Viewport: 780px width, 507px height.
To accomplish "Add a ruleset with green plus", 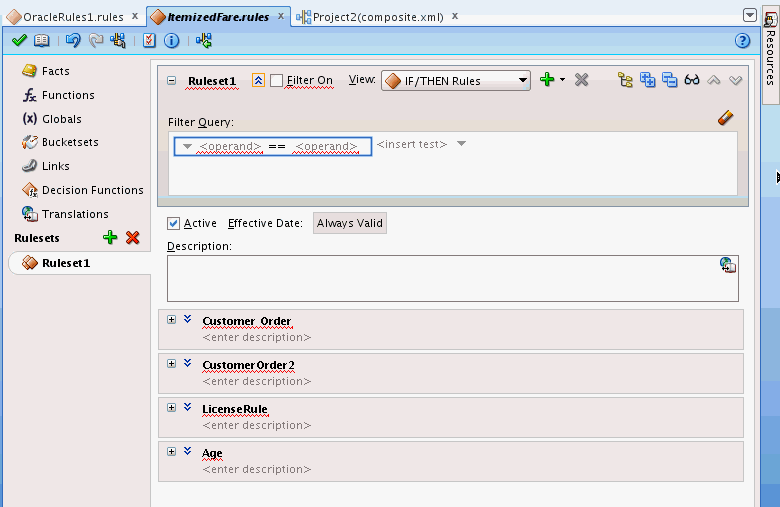I will click(110, 237).
